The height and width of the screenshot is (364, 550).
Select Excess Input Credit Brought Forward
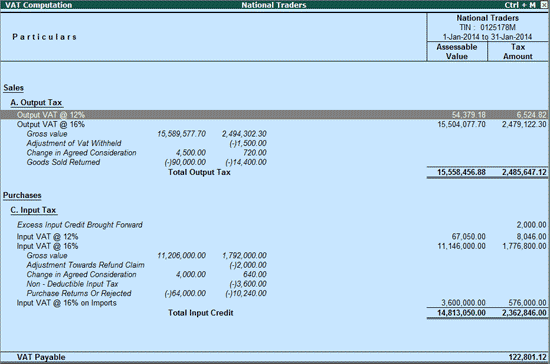click(x=80, y=225)
